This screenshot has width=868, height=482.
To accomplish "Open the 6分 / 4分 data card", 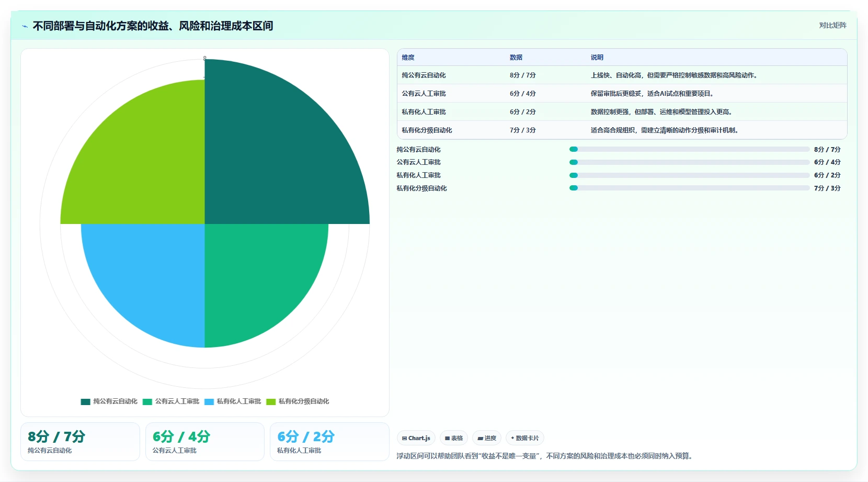I will coord(205,442).
